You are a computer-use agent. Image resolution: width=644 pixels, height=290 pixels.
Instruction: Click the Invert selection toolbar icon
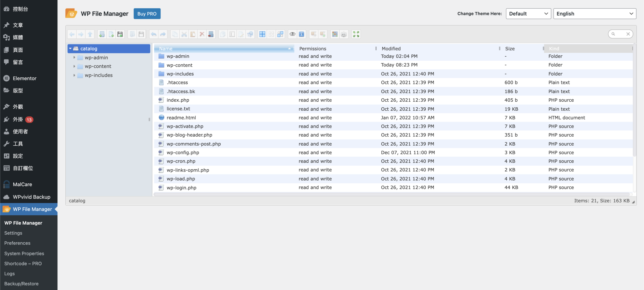pyautogui.click(x=280, y=34)
